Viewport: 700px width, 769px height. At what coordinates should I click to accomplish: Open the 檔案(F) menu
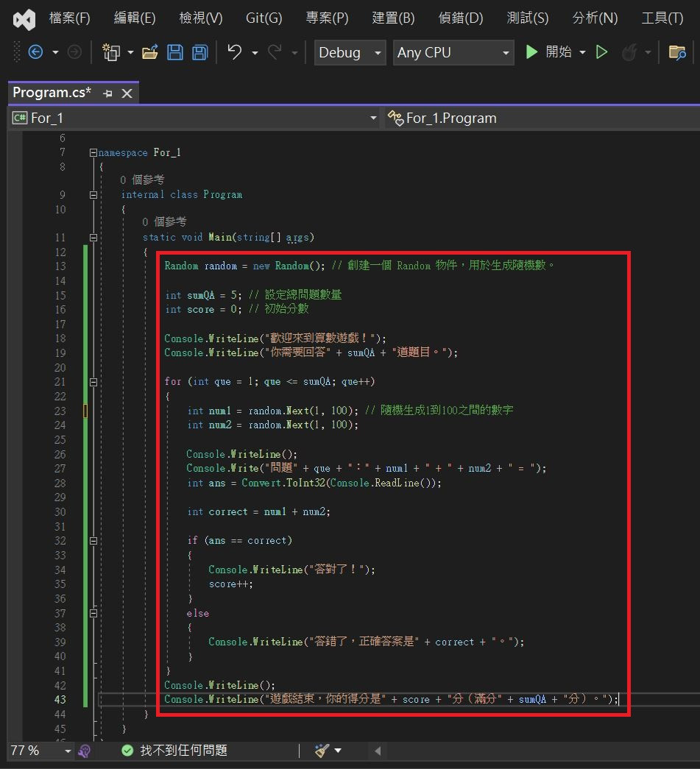tap(70, 18)
